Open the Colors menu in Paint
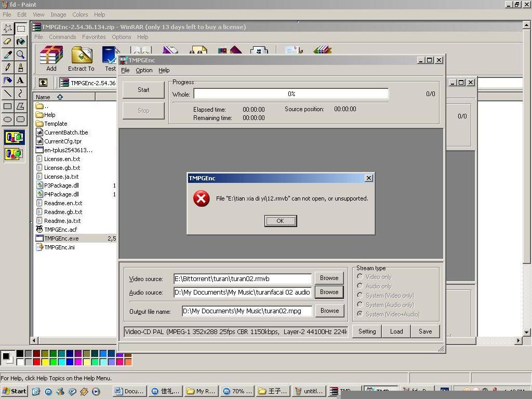 (x=80, y=15)
